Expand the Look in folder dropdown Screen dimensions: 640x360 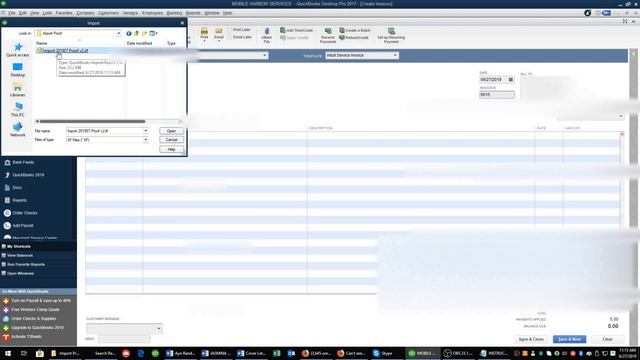[x=118, y=33]
